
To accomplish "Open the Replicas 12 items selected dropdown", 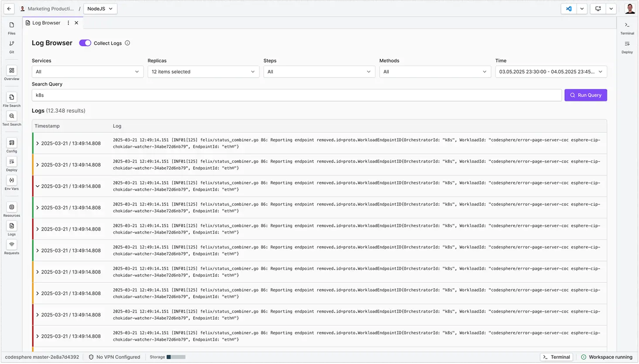I will click(x=204, y=72).
